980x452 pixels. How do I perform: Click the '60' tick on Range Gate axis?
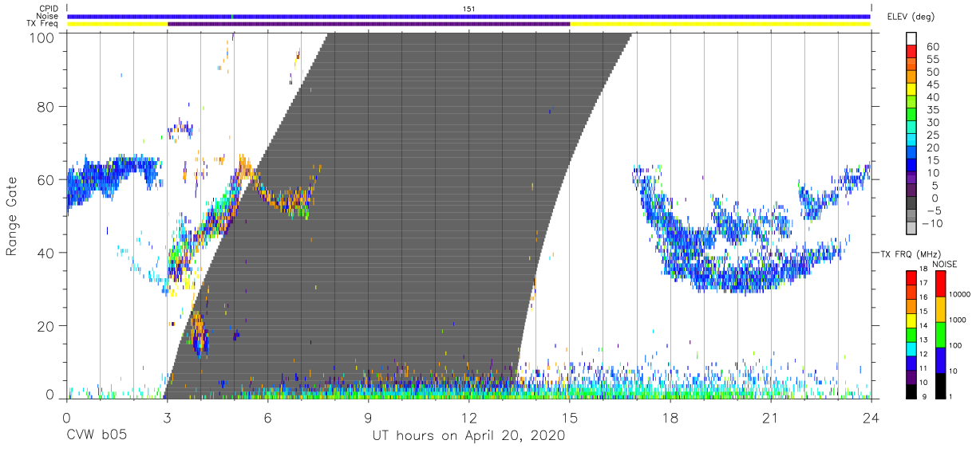(45, 179)
